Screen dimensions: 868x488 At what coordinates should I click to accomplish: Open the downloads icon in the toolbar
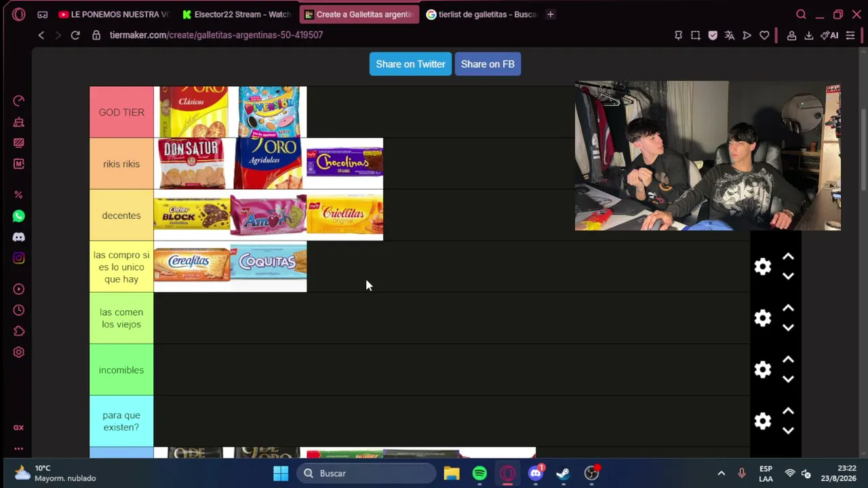coord(809,35)
